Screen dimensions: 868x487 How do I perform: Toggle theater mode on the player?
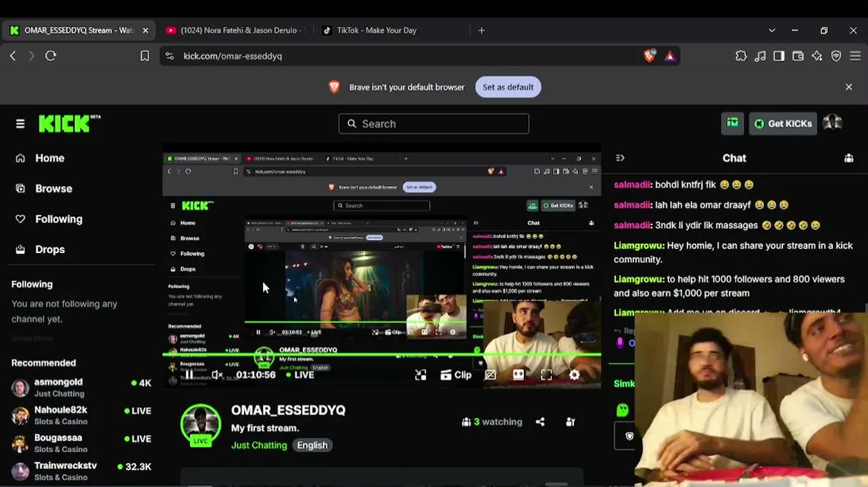[519, 375]
